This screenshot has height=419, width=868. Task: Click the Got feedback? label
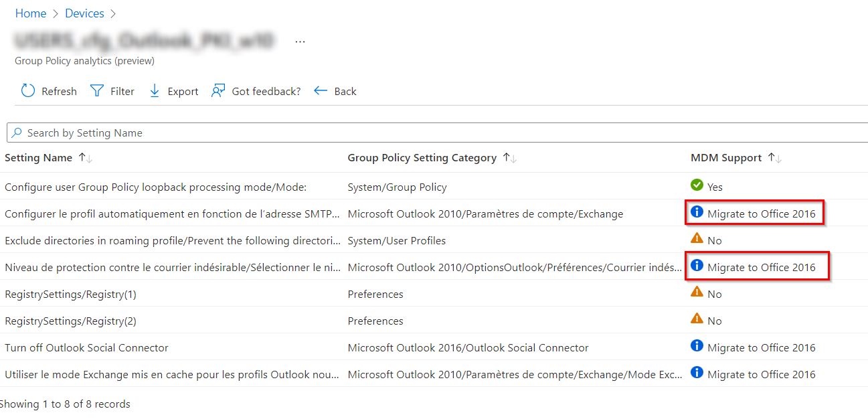pyautogui.click(x=266, y=92)
